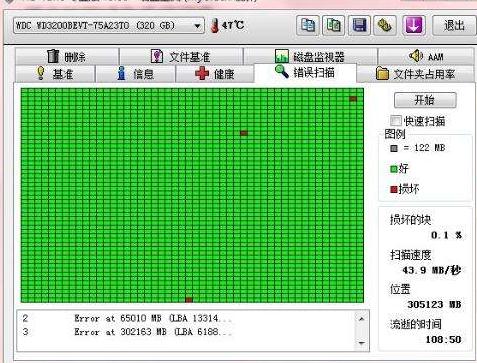The width and height of the screenshot is (477, 363).
Task: Open the AAM tab
Action: (x=426, y=56)
